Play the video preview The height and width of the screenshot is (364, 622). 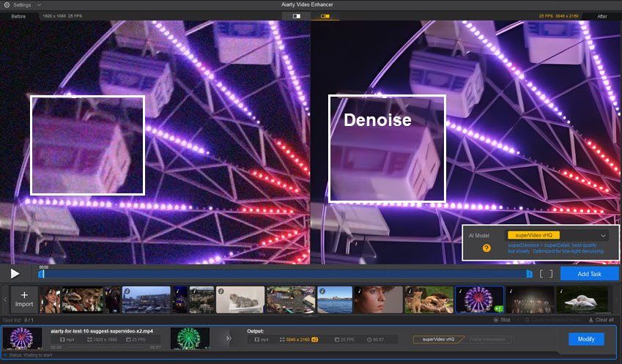[x=15, y=274]
